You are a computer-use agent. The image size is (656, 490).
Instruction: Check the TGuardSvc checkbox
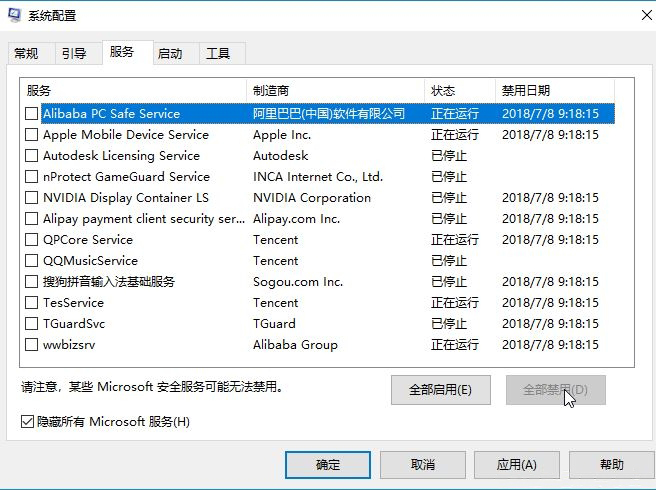tap(31, 323)
